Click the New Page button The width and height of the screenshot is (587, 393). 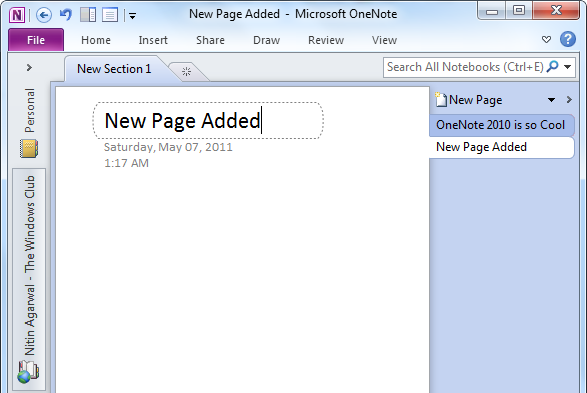[x=469, y=100]
